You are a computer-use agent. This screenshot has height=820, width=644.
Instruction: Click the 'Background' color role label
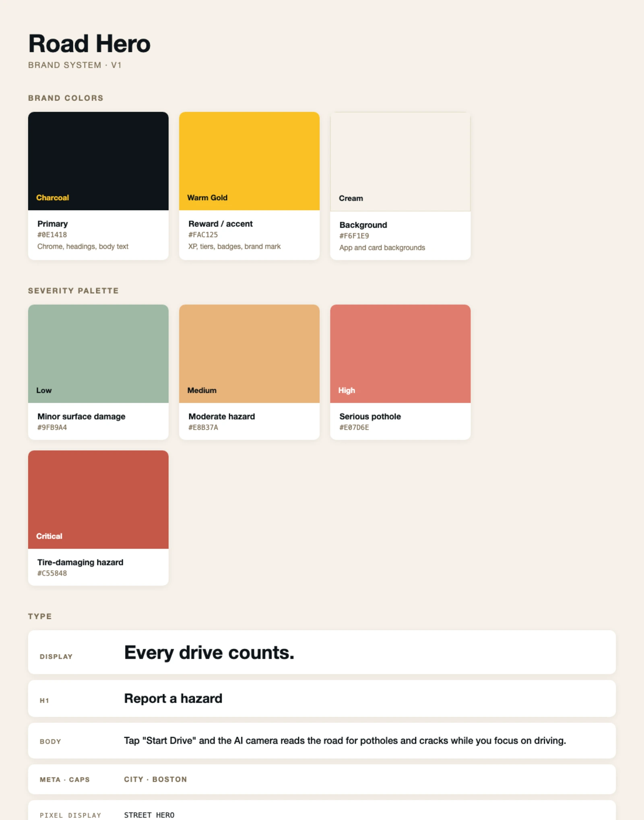click(x=363, y=225)
